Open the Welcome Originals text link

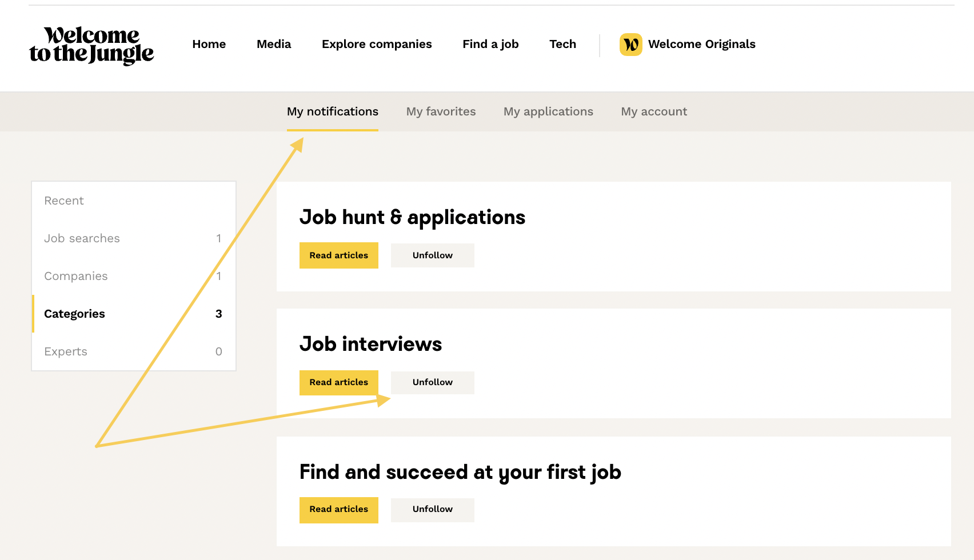(x=701, y=44)
